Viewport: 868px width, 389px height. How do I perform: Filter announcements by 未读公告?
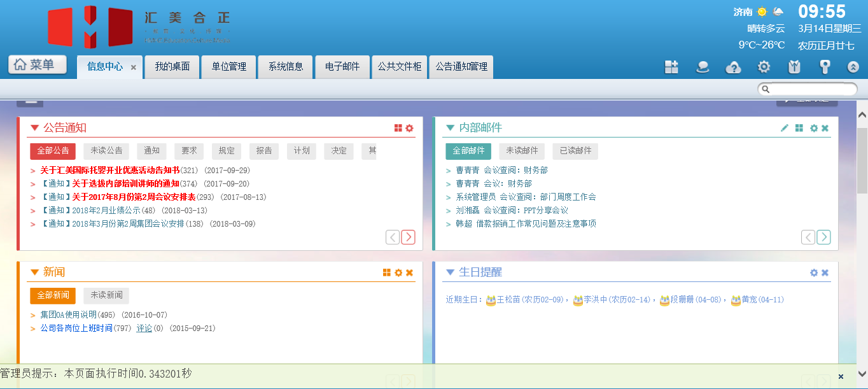[x=106, y=151]
